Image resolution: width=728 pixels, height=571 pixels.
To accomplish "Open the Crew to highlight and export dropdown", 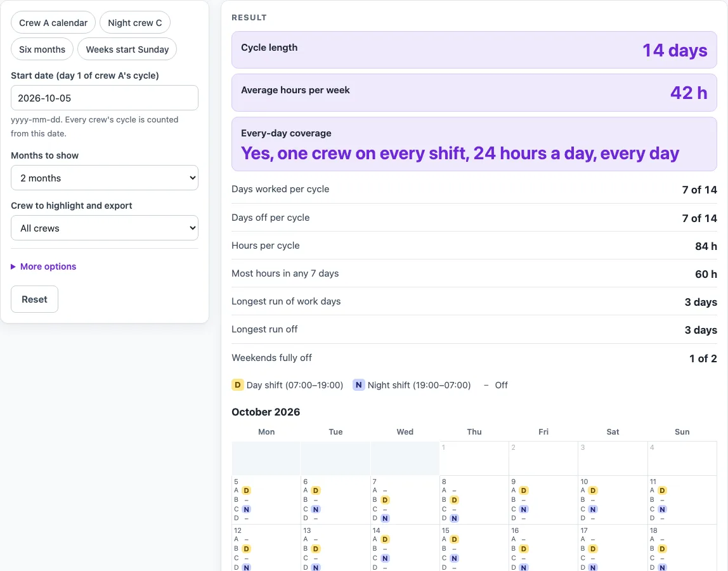I will pos(105,228).
